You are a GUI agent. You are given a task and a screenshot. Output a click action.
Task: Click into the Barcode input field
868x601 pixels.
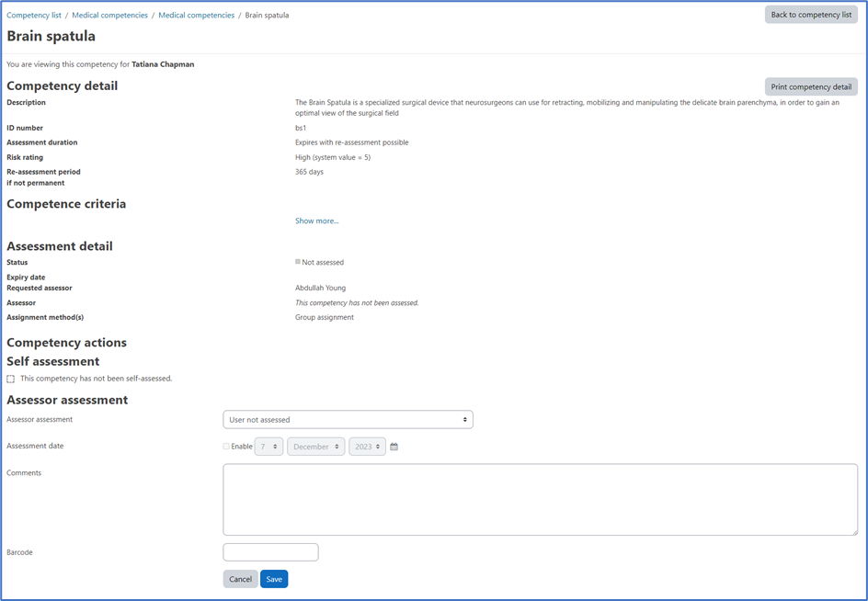point(270,552)
